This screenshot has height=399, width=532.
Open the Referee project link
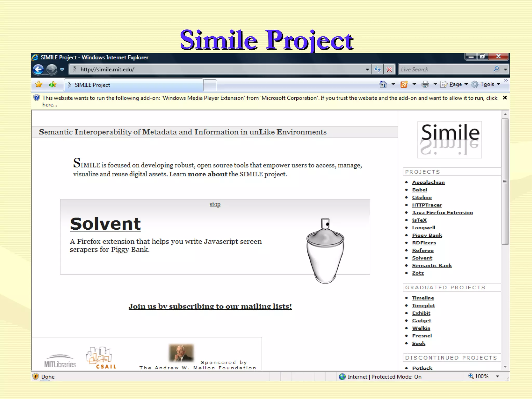click(423, 250)
